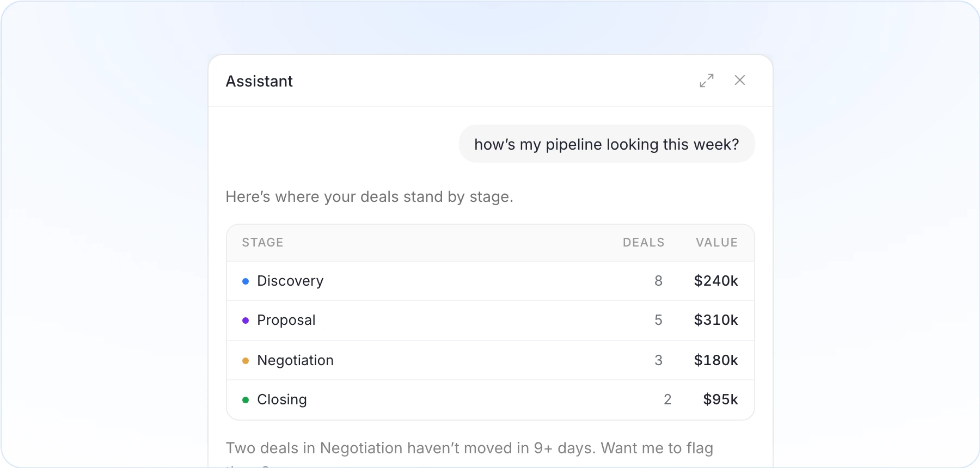Click the VALUE column header
Screen dimensions: 980x468
point(716,243)
